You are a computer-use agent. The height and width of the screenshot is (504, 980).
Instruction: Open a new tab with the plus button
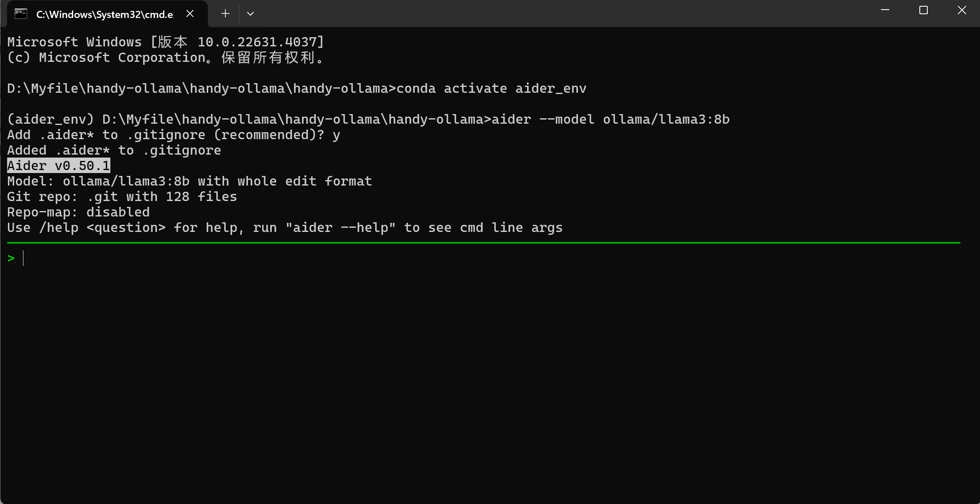point(225,14)
